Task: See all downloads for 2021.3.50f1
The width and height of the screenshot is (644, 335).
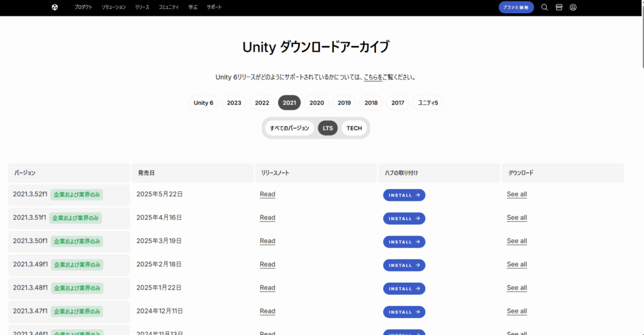Action: [x=517, y=241]
